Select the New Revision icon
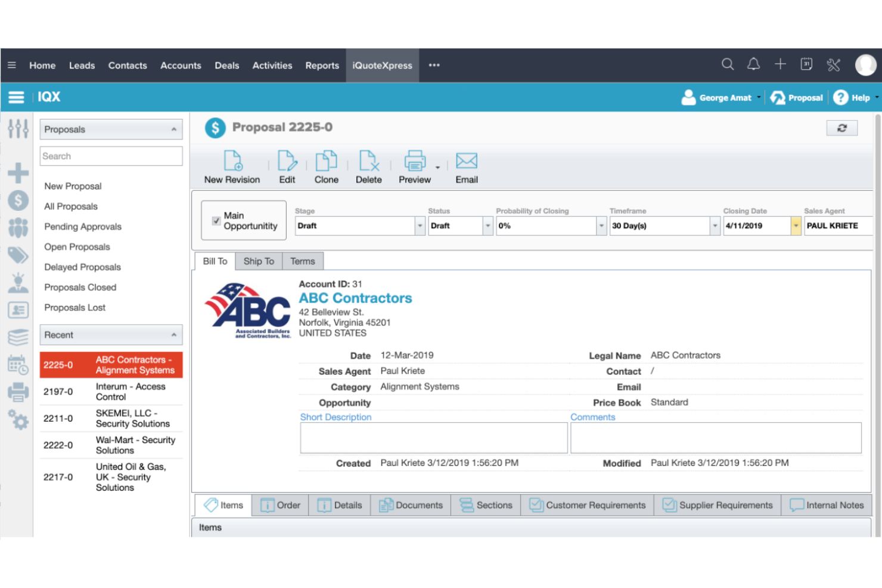The width and height of the screenshot is (882, 588). [x=232, y=166]
